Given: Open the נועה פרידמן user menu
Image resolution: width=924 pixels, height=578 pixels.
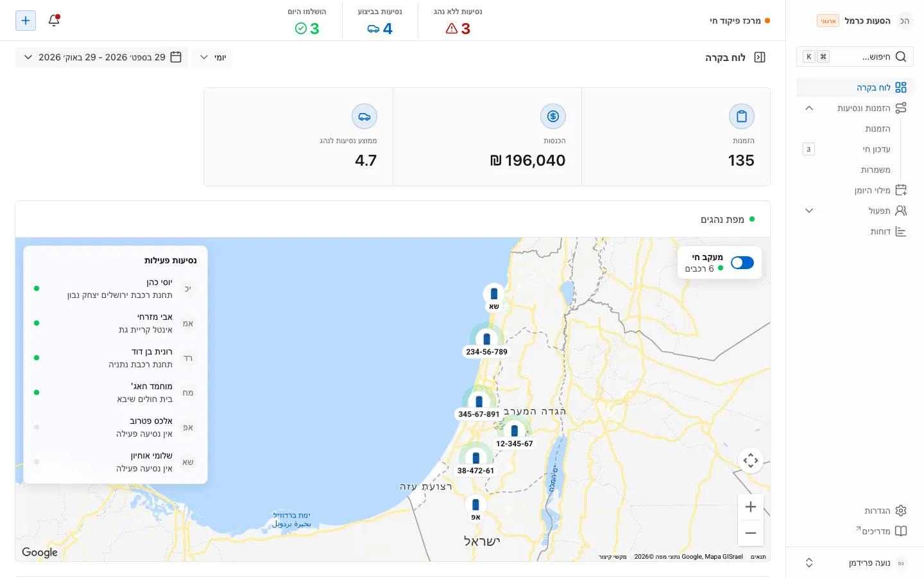Looking at the screenshot, I should tap(855, 563).
